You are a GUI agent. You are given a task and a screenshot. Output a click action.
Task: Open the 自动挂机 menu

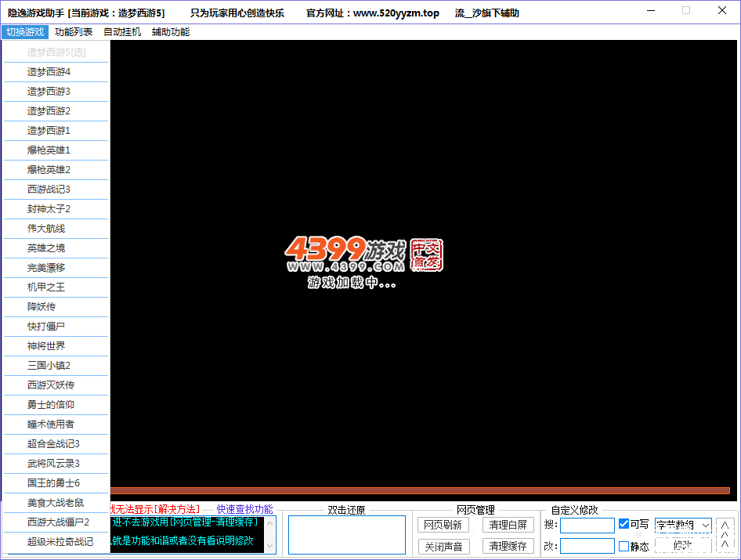pyautogui.click(x=122, y=32)
